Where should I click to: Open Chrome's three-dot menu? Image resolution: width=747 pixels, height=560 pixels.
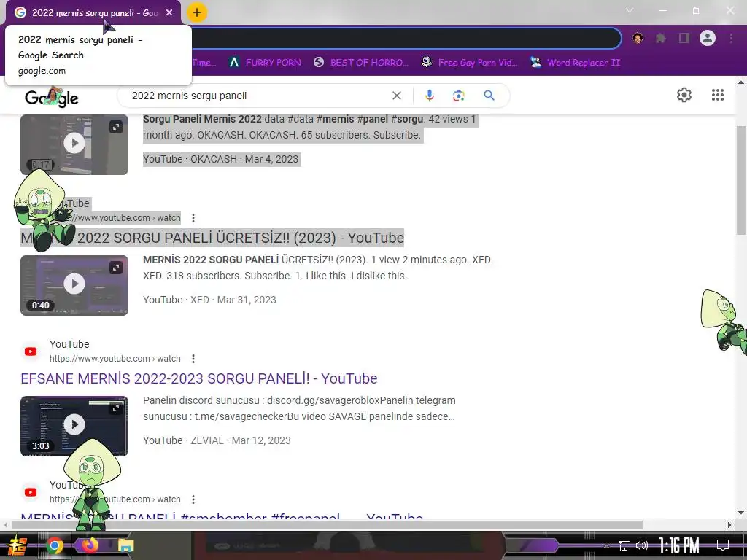coord(731,38)
